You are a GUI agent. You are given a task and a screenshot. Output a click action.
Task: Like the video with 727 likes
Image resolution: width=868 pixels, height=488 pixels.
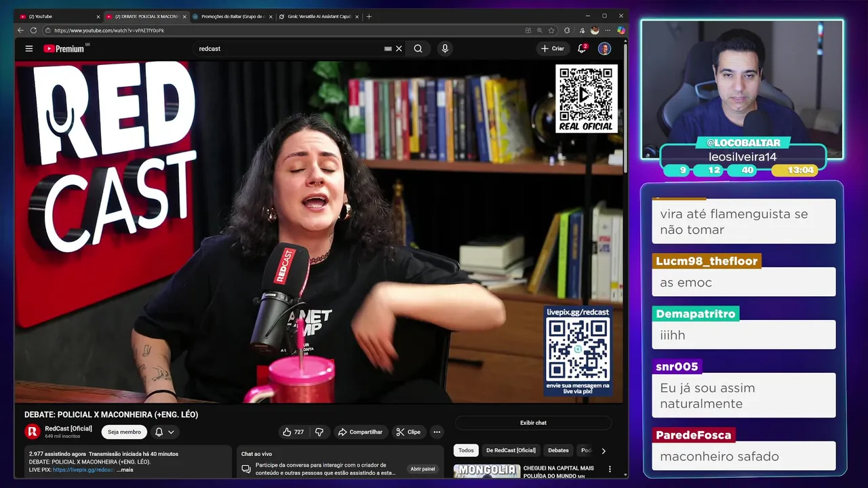[x=293, y=432]
